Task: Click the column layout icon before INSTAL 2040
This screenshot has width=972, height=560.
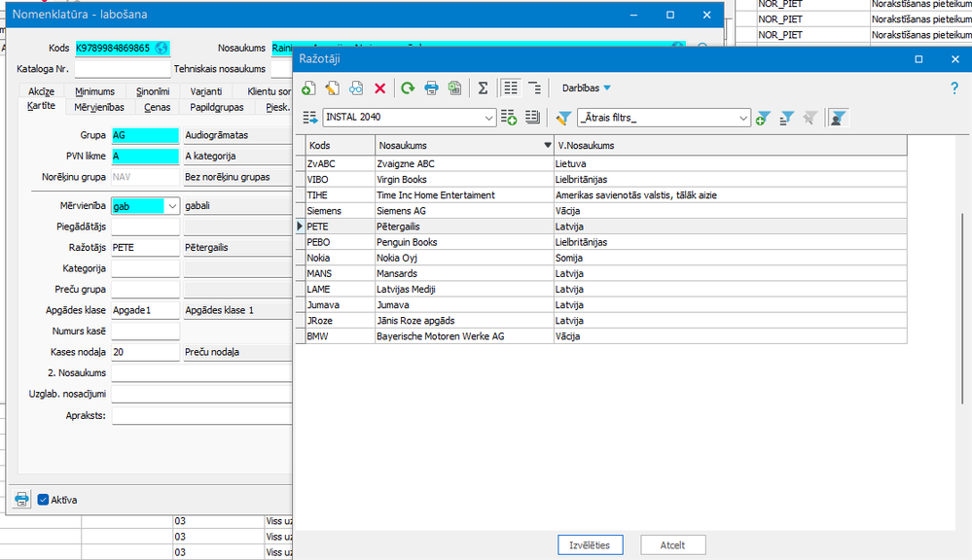Action: 310,117
